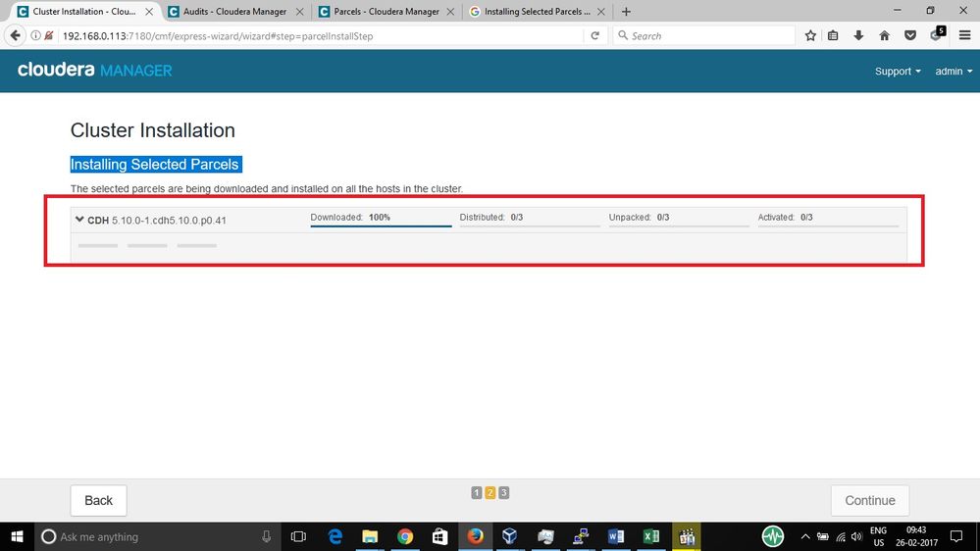Collapse the CDH parcel row chevron
The image size is (980, 551).
tap(79, 220)
